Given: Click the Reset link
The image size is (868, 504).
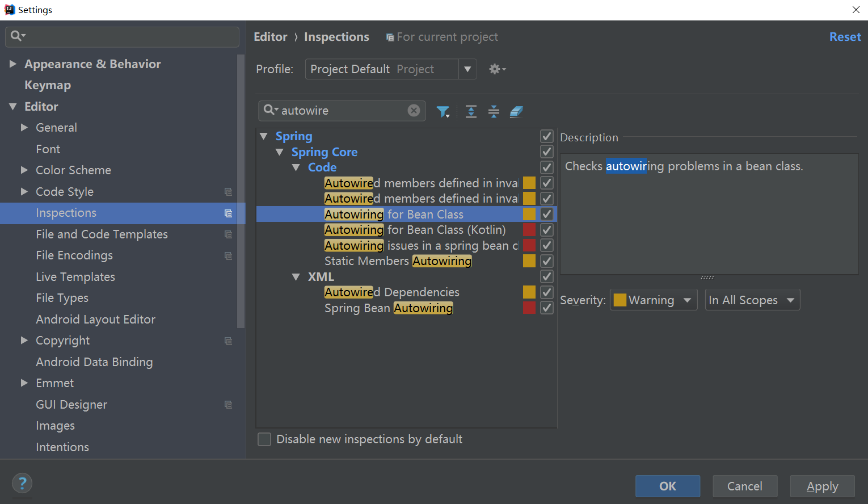Looking at the screenshot, I should point(845,37).
